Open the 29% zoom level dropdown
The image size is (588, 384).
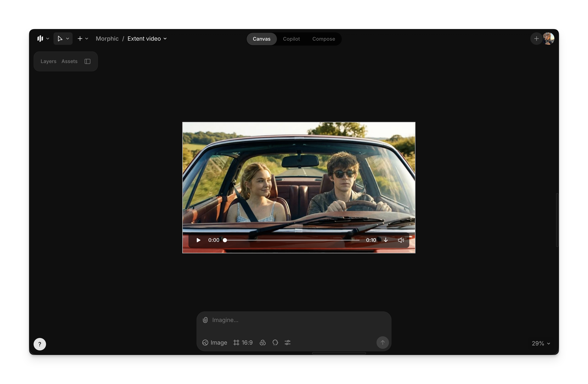(x=541, y=343)
